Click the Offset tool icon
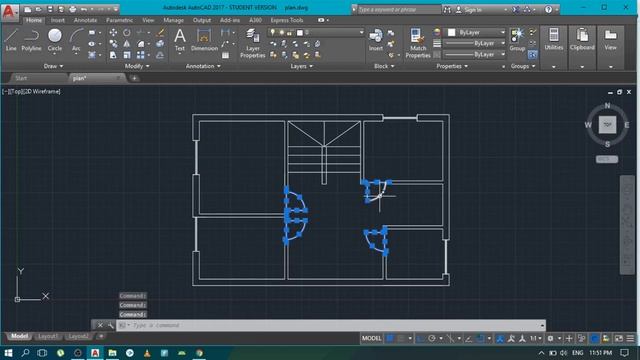 tap(160, 55)
